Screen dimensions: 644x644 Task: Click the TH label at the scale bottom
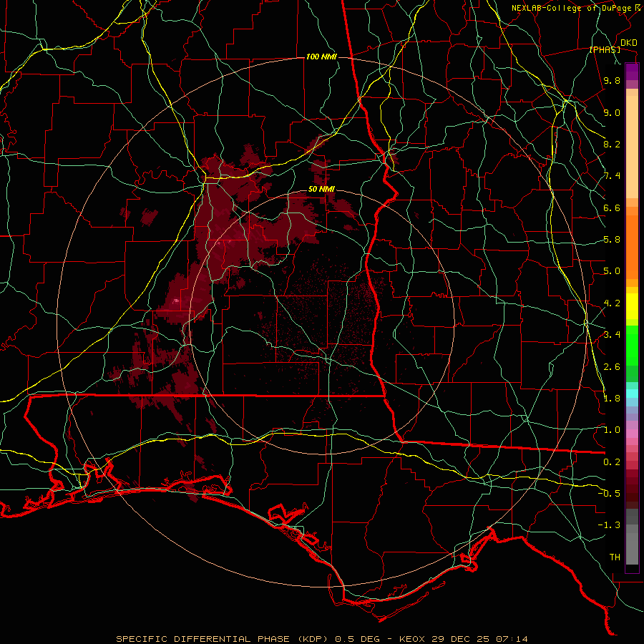point(615,557)
